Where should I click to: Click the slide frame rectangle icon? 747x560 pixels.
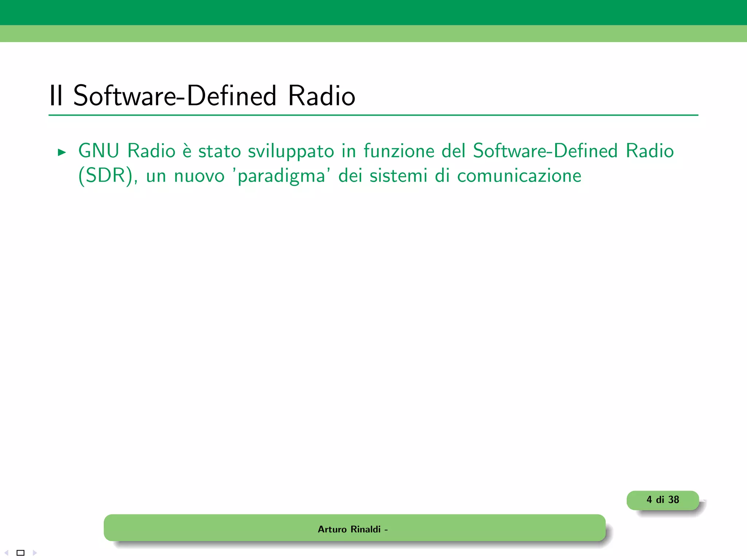[20, 553]
